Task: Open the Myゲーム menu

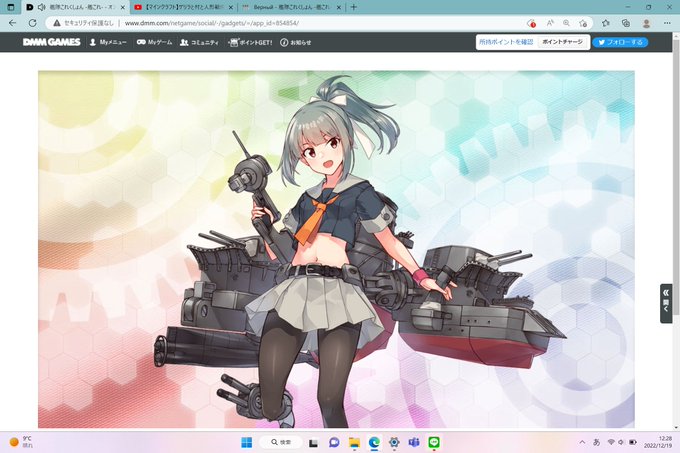Action: [154, 42]
